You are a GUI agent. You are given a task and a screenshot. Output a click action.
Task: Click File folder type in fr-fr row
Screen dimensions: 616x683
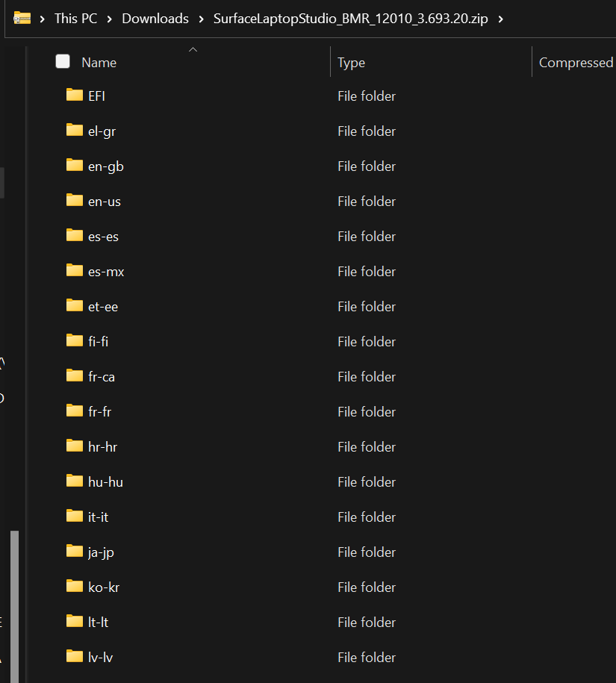(x=367, y=411)
